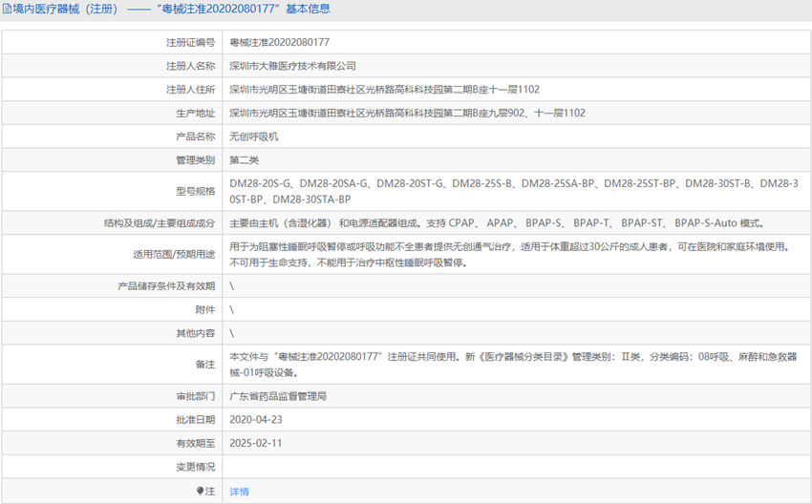Select the page title 境内医疗器械（注册）基本信息
The image size is (812, 504).
coord(166,9)
